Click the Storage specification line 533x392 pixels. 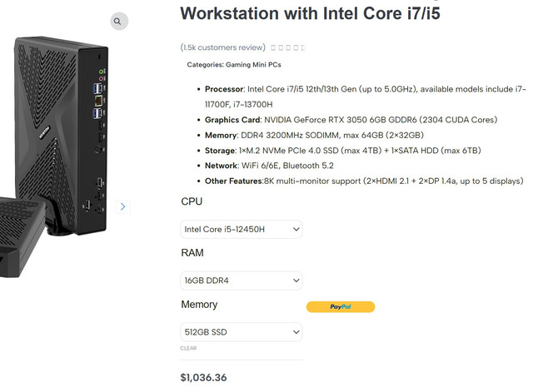342,151
